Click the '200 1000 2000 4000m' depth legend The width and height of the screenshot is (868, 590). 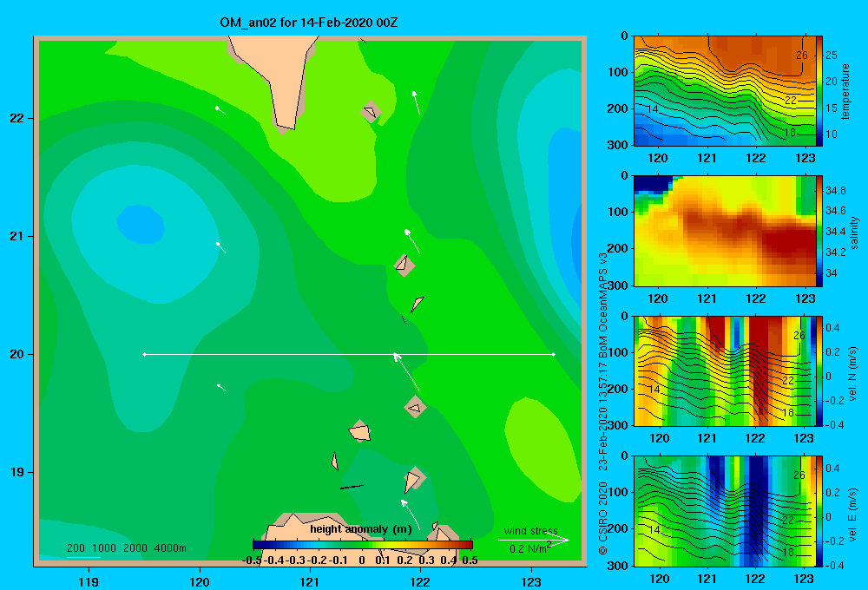126,548
